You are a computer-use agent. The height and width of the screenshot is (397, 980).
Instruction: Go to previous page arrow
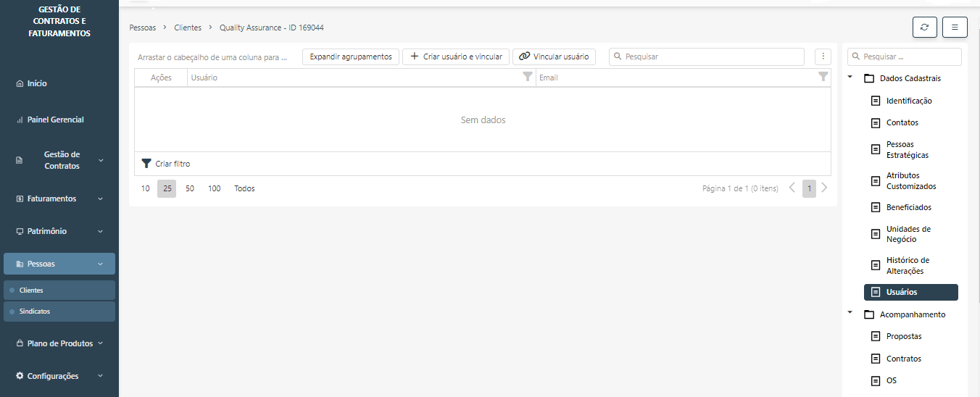pos(792,188)
